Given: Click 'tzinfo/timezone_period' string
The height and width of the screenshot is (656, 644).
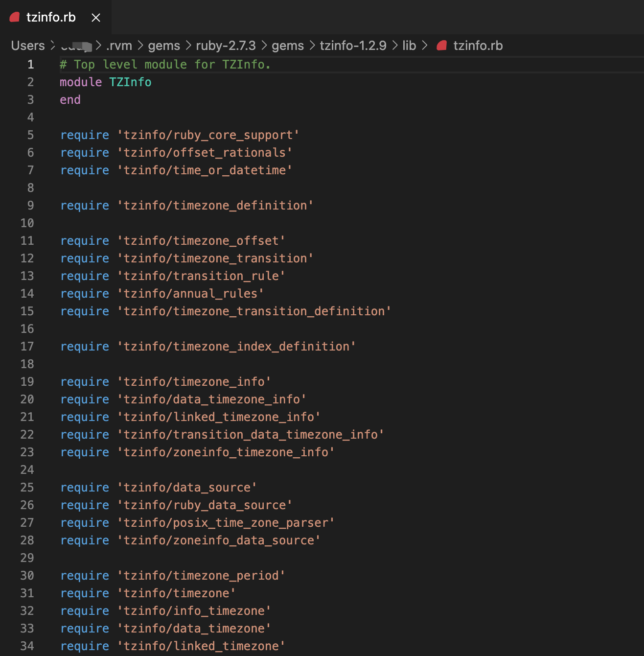Looking at the screenshot, I should [x=201, y=575].
